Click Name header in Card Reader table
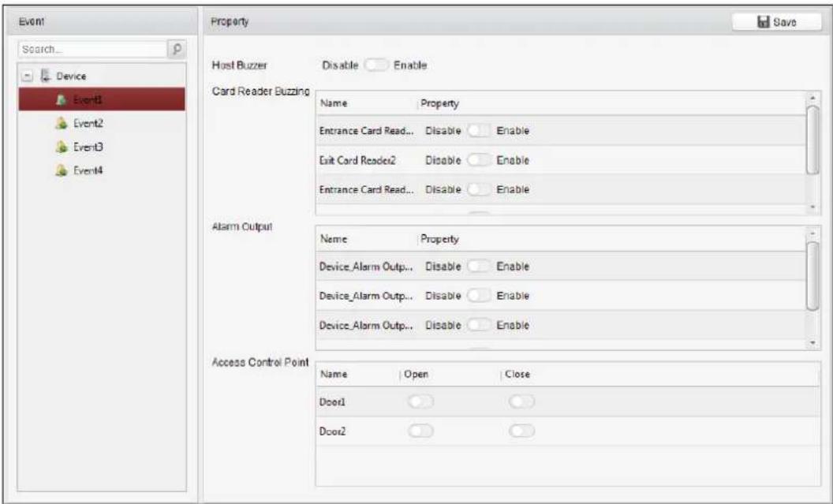 coord(334,103)
